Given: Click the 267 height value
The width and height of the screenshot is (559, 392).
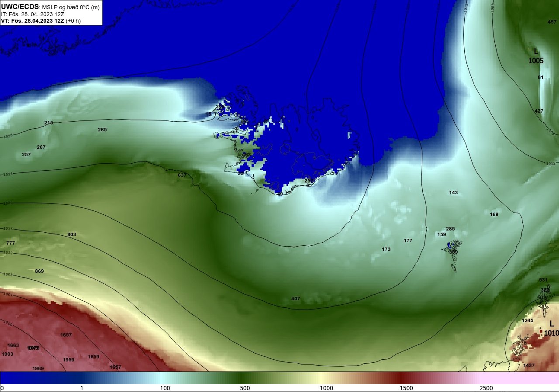Looking at the screenshot, I should pos(41,147).
